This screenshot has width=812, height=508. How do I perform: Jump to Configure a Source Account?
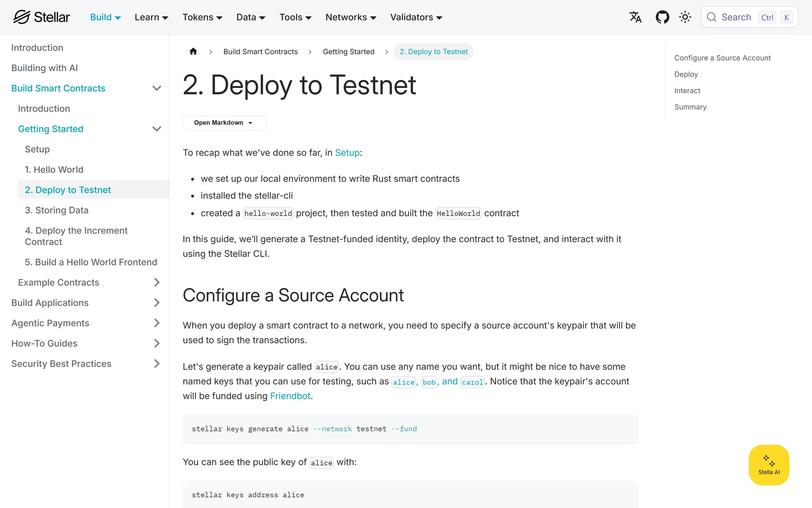(722, 58)
